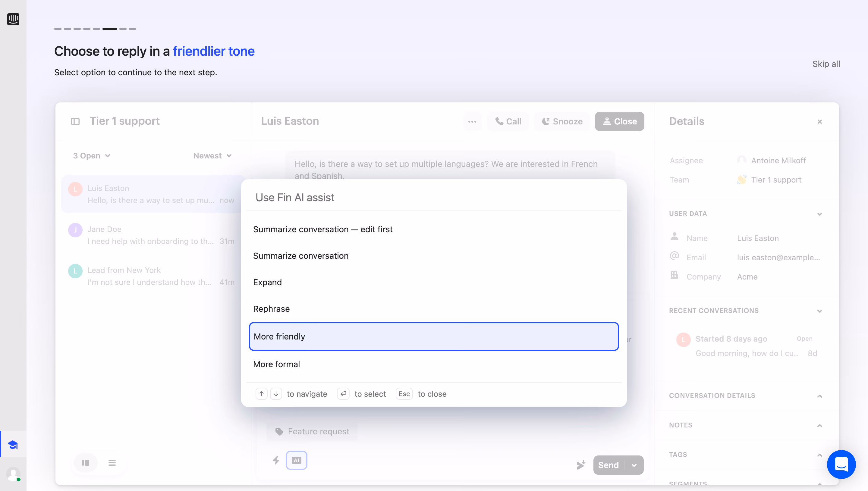868x491 pixels.
Task: Click the Call button
Action: (x=508, y=121)
